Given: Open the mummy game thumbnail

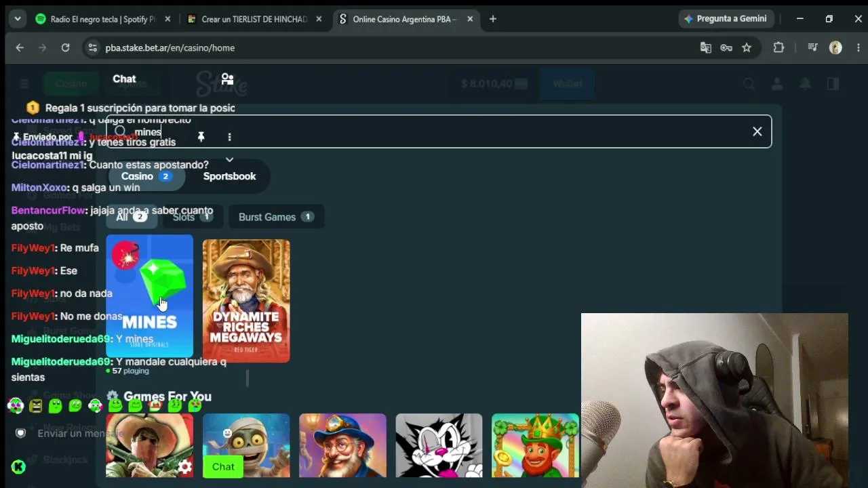Looking at the screenshot, I should coord(246,445).
